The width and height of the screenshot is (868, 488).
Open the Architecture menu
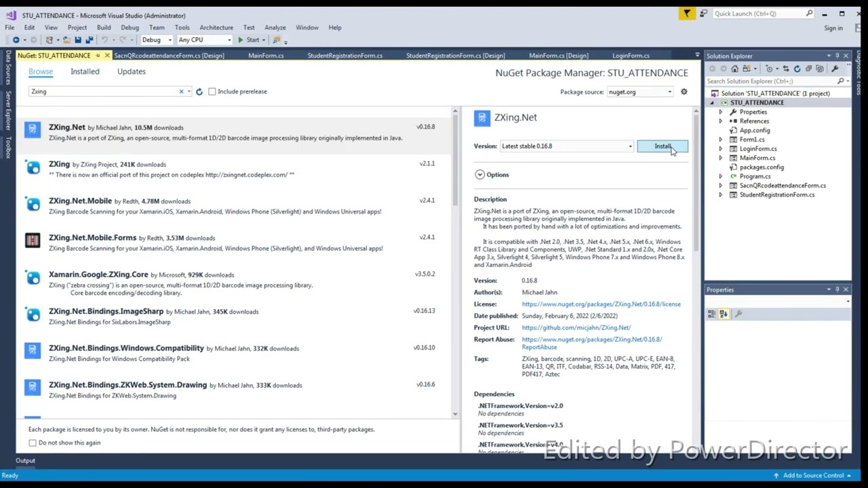click(x=216, y=28)
